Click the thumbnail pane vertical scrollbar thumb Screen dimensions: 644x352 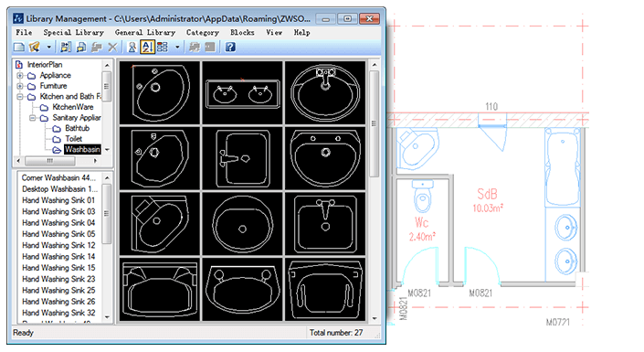pyautogui.click(x=375, y=123)
